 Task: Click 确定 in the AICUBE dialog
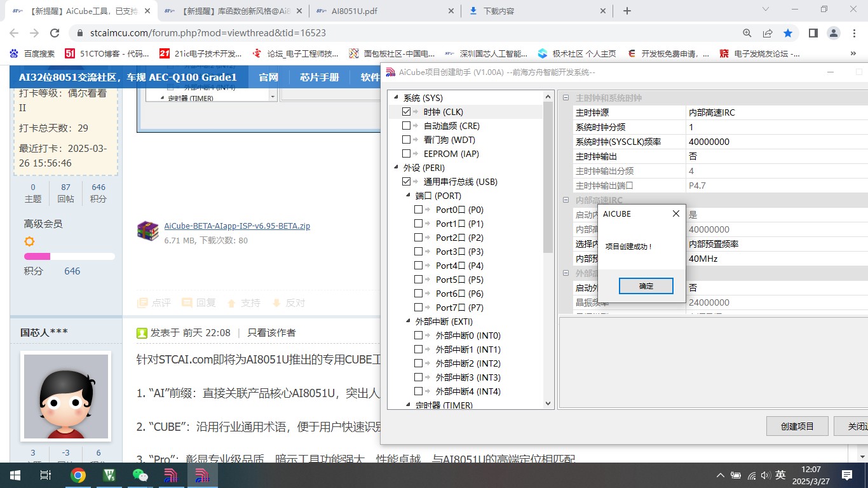646,286
